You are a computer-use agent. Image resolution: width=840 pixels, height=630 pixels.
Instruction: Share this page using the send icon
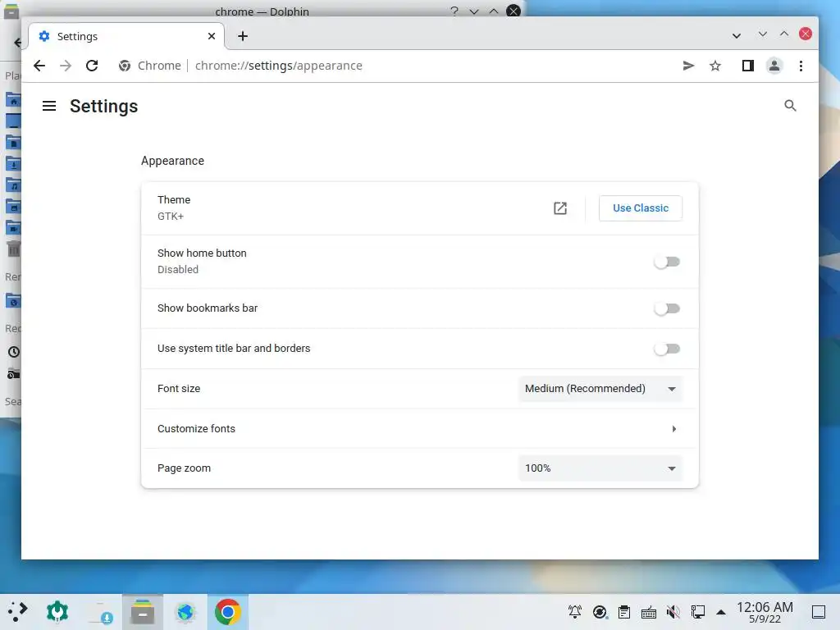[x=688, y=66]
